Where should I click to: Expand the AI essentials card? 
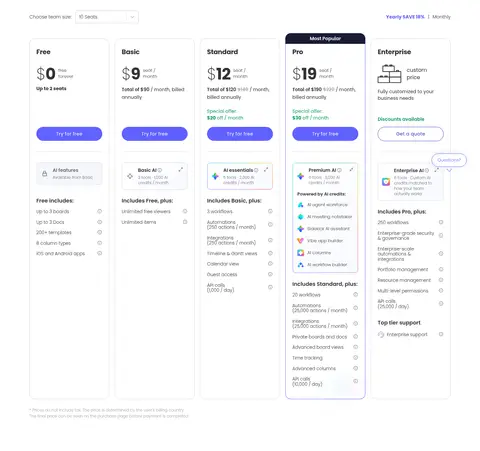tap(266, 170)
